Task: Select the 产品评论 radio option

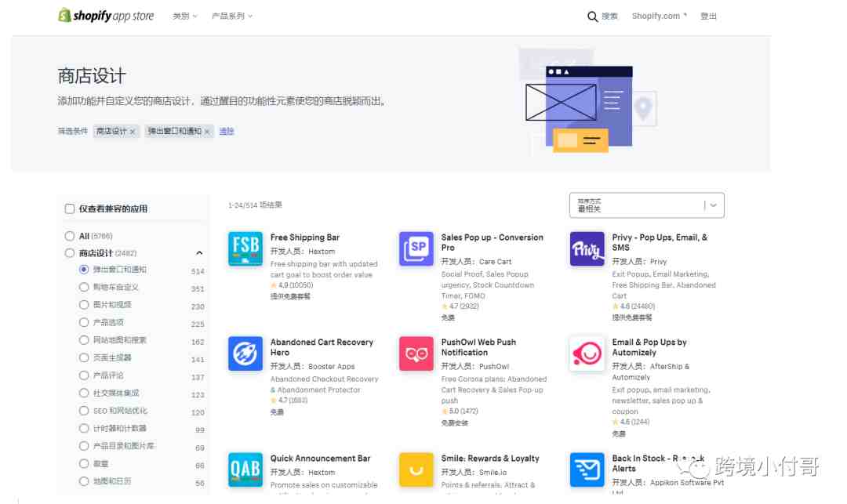Action: tap(84, 375)
